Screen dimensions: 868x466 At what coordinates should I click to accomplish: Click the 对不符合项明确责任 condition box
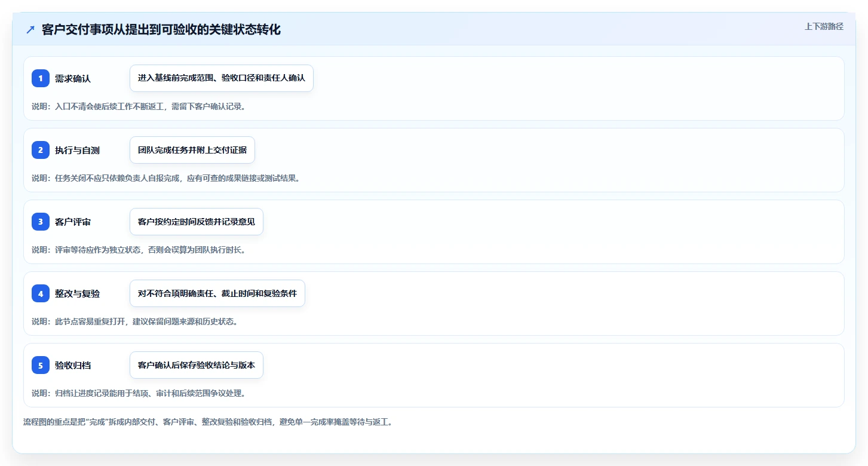click(x=217, y=293)
